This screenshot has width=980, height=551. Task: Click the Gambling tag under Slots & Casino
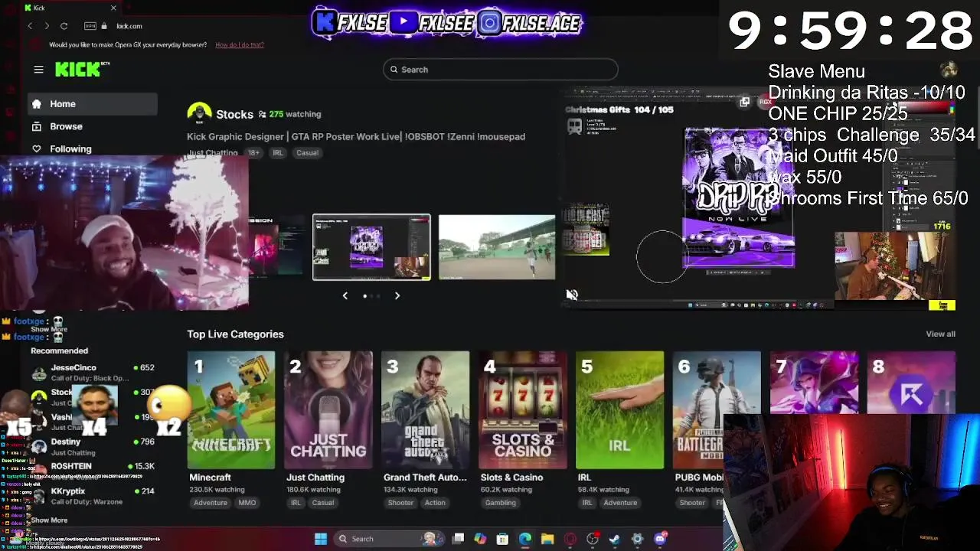click(x=501, y=503)
